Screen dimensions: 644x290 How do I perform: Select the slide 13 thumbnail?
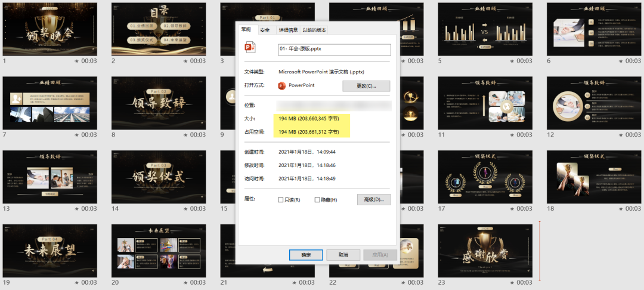[x=50, y=177]
